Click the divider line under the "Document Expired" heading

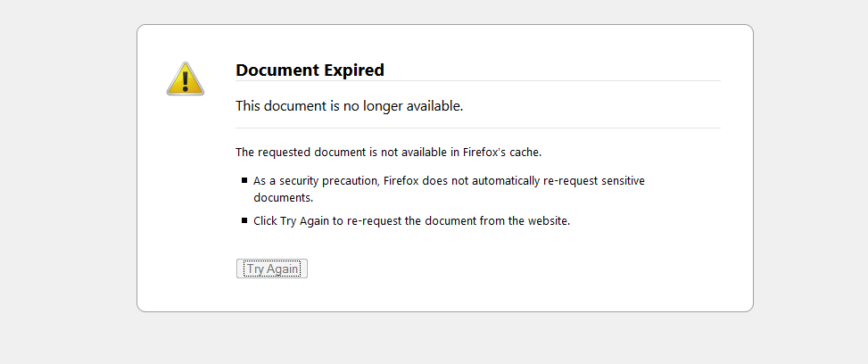coord(478,81)
